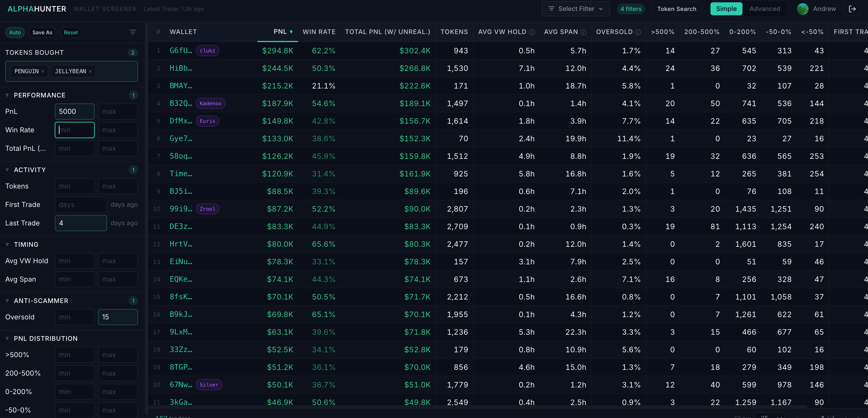Click the sidebar vertical scrollbar
868x418 pixels.
tap(146, 219)
